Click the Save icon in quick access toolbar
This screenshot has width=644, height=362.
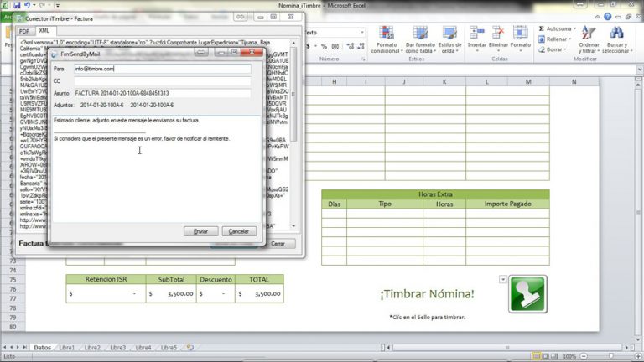pos(17,5)
